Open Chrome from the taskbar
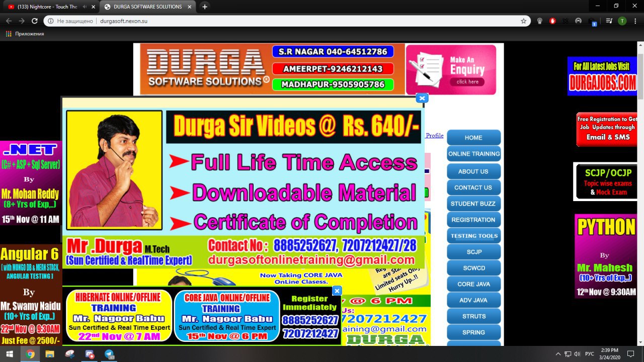Viewport: 644px width, 362px height. pos(30,354)
